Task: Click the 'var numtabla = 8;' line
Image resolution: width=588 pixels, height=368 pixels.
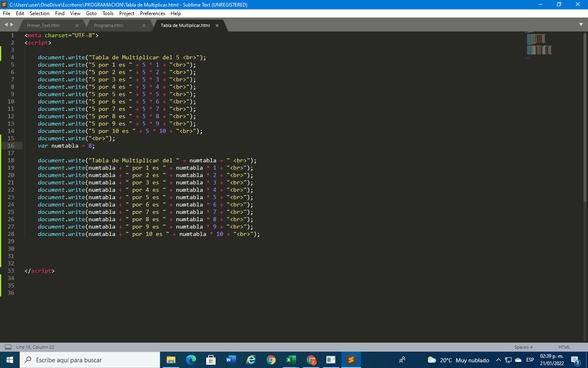Action: (x=66, y=146)
